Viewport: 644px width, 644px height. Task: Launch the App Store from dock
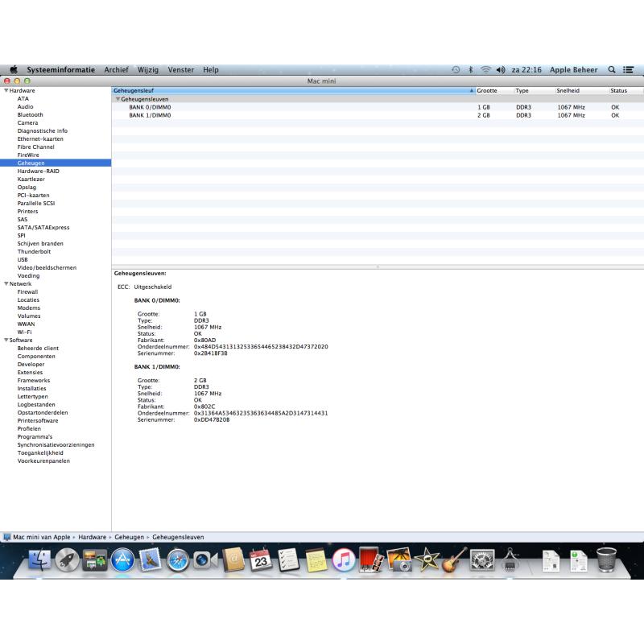click(x=122, y=560)
